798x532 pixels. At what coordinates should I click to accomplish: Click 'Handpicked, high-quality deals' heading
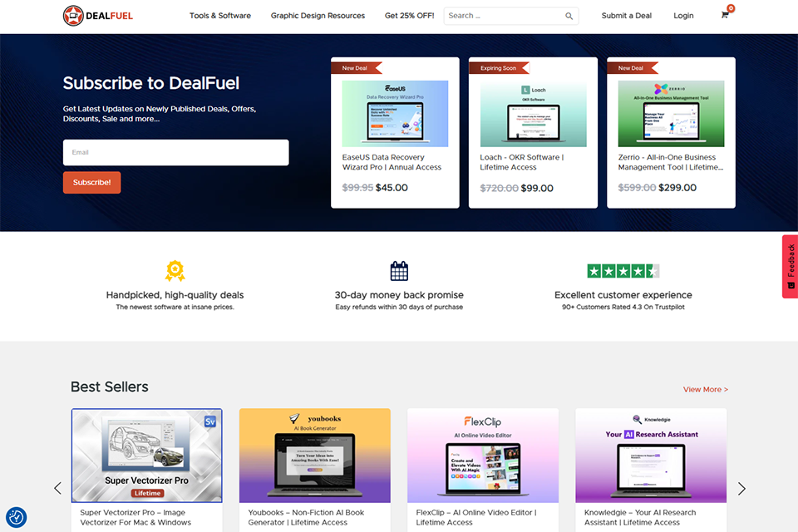click(175, 295)
